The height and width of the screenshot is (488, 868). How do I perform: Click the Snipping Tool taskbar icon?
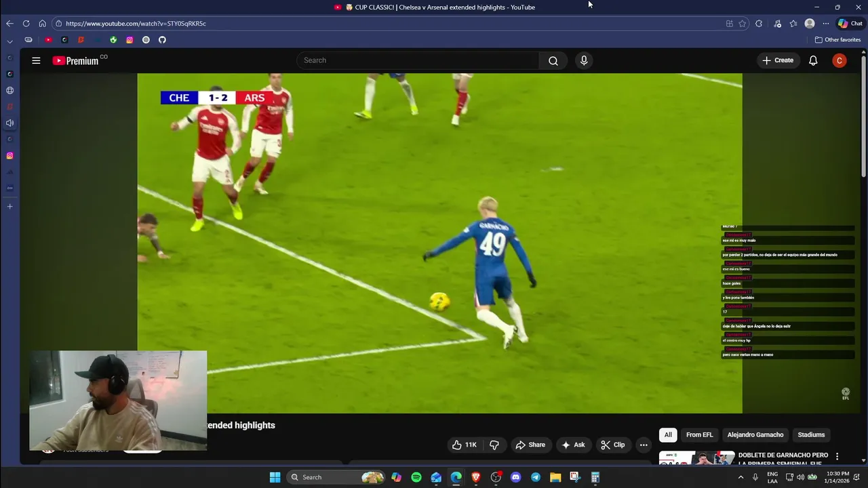[575, 477]
